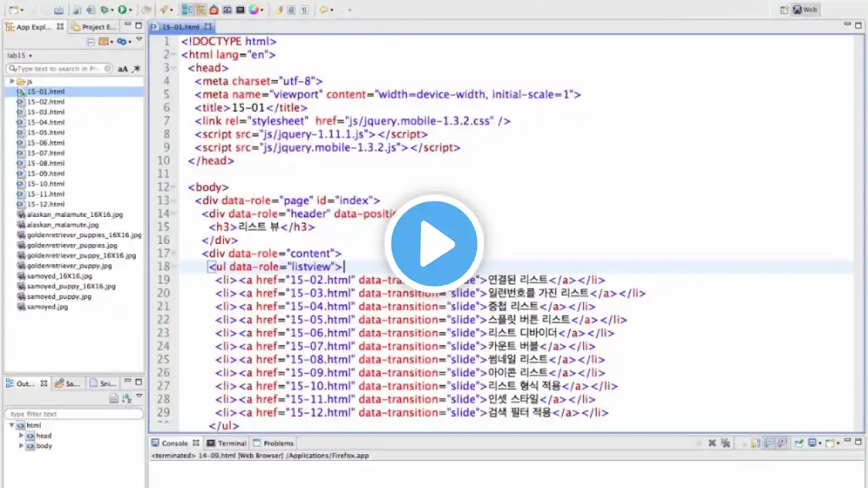Click the Debug gear toolbar icon
This screenshot has width=868, height=488.
tap(104, 10)
